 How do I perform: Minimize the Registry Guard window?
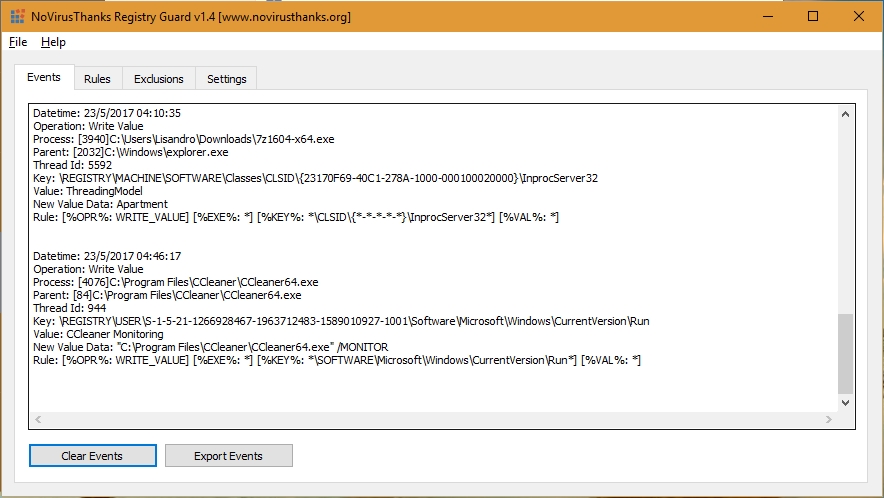[768, 16]
